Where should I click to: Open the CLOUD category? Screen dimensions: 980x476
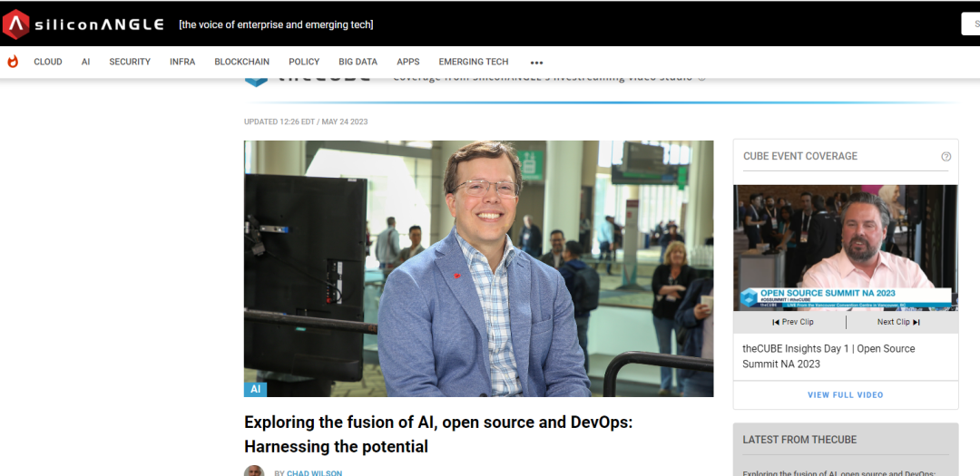(x=48, y=62)
